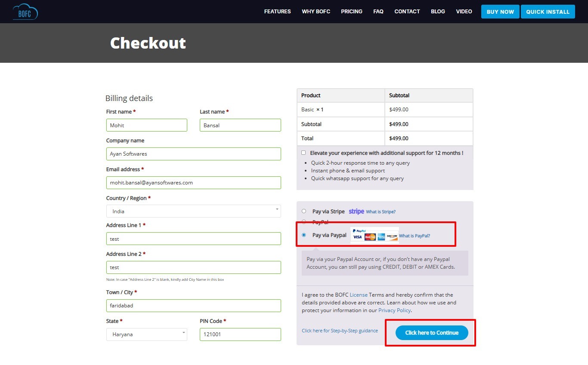Open the PRICING menu item
The width and height of the screenshot is (588, 365).
(x=351, y=12)
